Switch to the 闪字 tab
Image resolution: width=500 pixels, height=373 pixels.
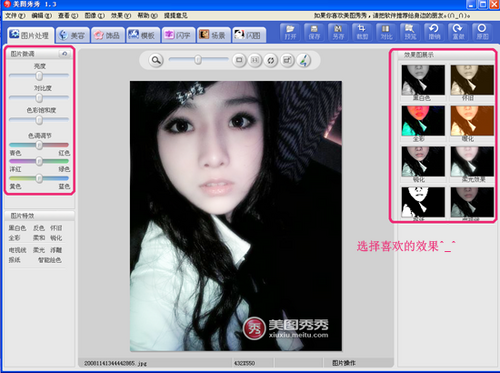[x=178, y=35]
